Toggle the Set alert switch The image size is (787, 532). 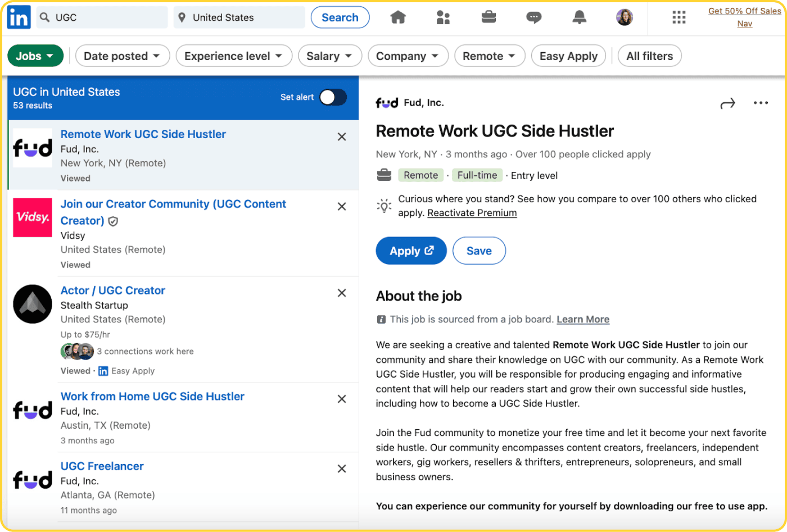[x=333, y=97]
